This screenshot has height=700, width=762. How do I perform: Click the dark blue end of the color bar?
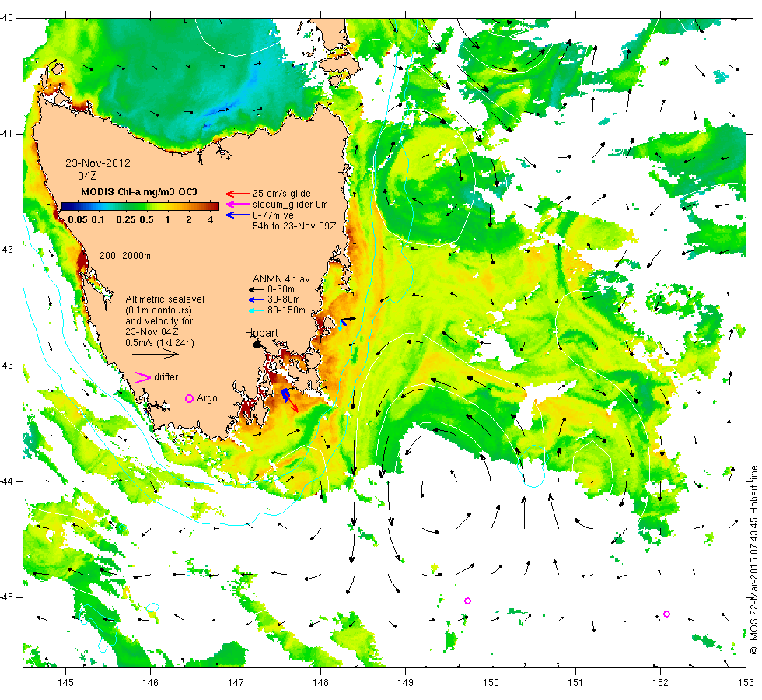[65, 206]
